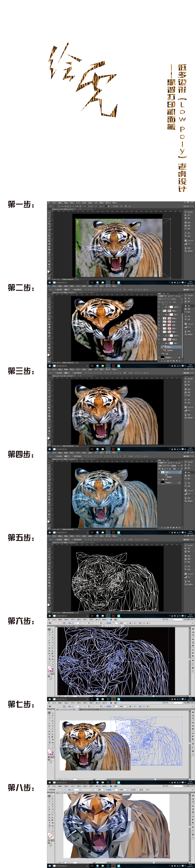Image resolution: width=195 pixels, height=868 pixels.
Task: Select the Move tool in 第二步 Photoshop window
Action: pyautogui.click(x=49, y=296)
